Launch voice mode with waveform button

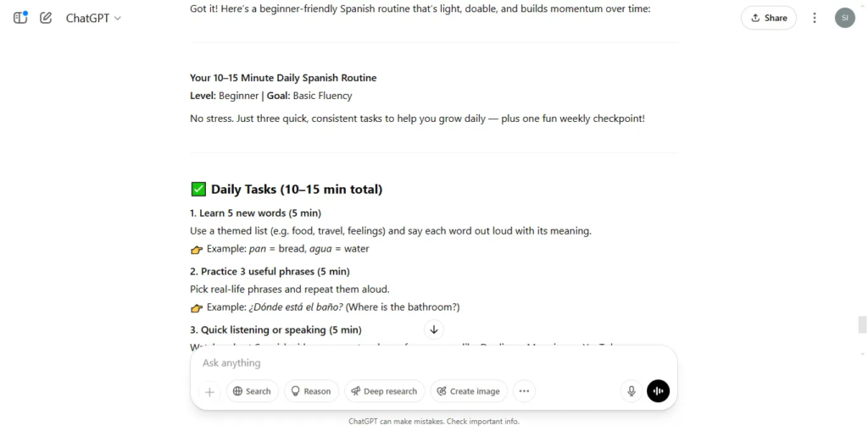tap(658, 391)
